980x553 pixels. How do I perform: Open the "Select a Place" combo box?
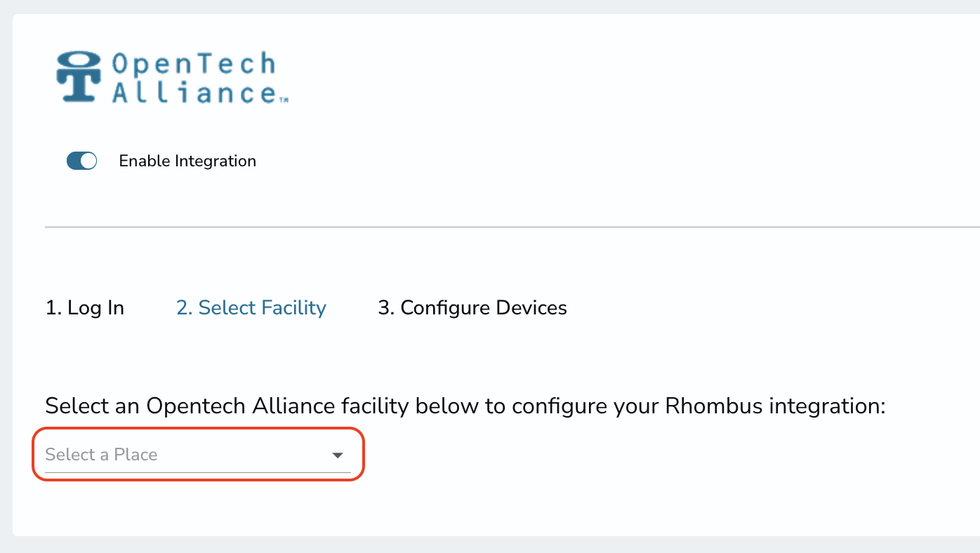(x=198, y=455)
